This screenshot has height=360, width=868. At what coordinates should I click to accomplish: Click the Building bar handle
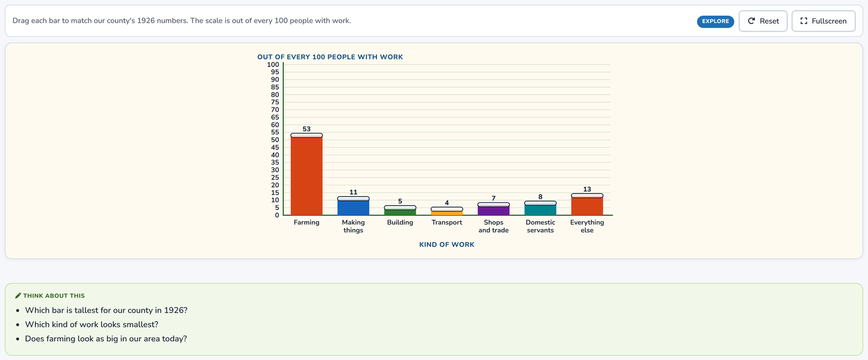pos(400,208)
